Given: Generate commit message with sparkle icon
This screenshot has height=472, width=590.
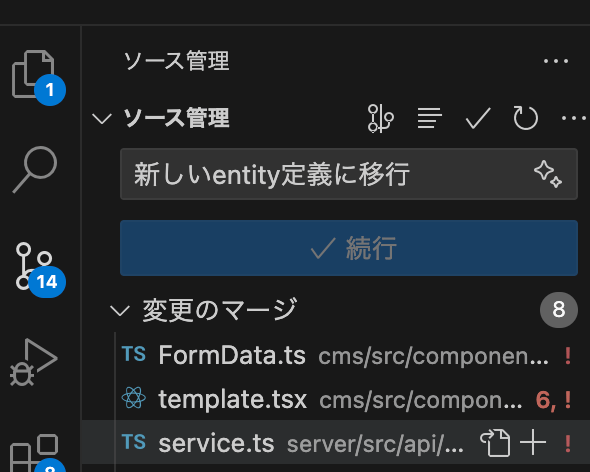Looking at the screenshot, I should 548,174.
